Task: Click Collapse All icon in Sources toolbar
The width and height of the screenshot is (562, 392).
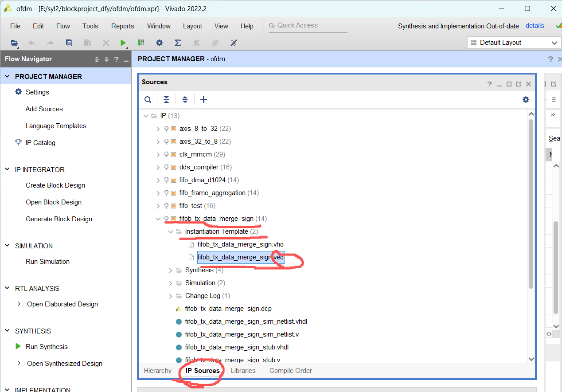Action: (166, 100)
